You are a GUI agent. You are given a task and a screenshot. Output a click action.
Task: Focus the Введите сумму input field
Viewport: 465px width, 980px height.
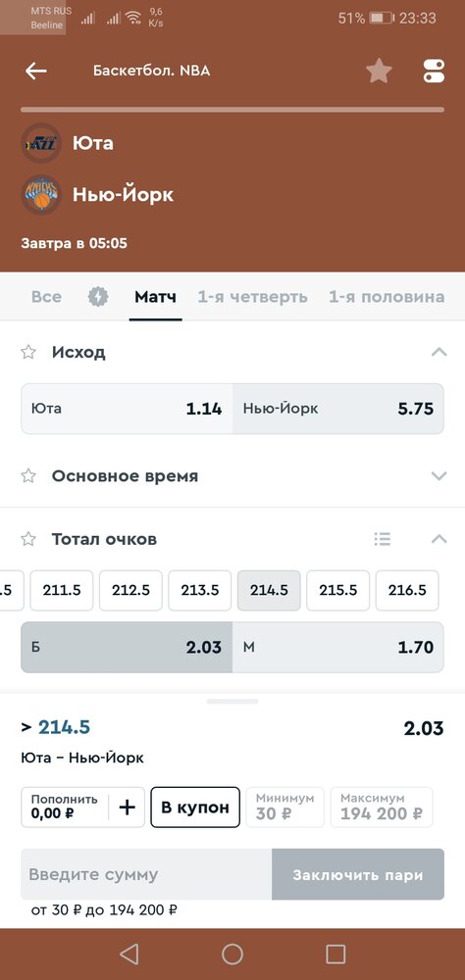(x=146, y=874)
